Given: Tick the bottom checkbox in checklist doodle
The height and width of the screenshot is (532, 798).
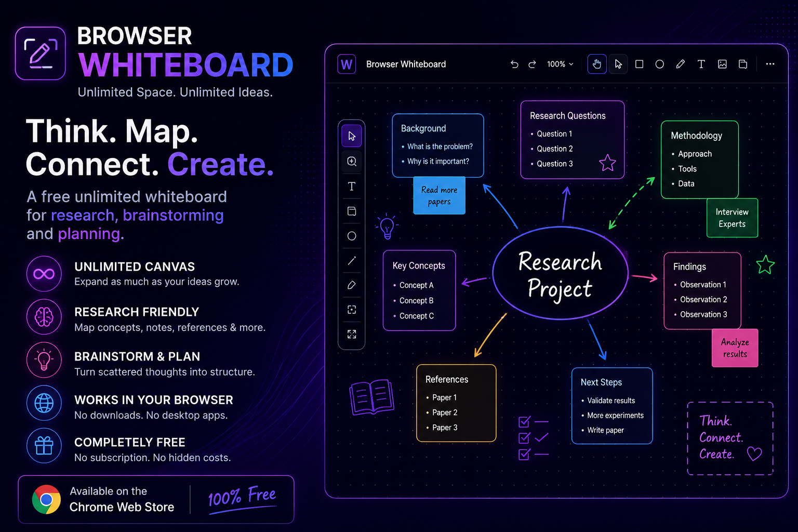Looking at the screenshot, I should click(x=524, y=454).
